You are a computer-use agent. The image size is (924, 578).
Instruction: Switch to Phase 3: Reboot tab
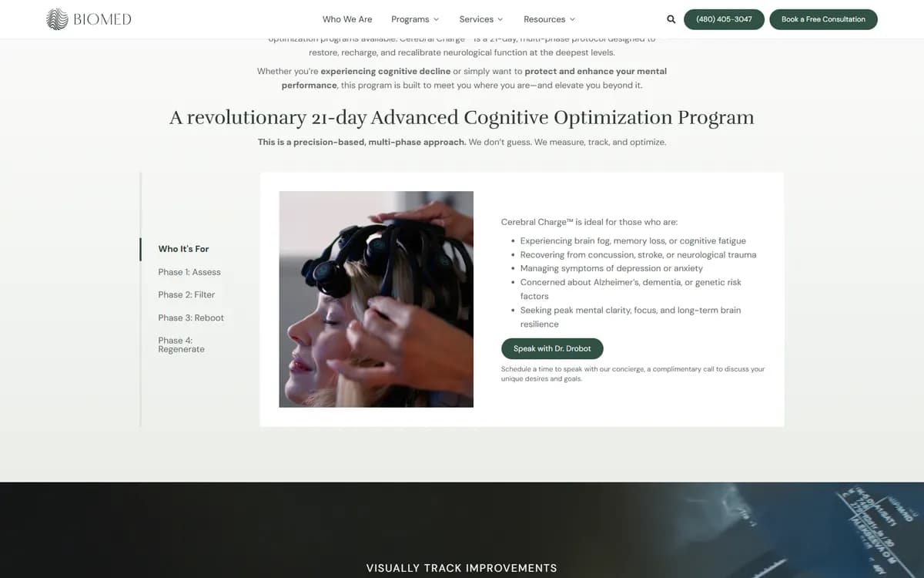[191, 318]
